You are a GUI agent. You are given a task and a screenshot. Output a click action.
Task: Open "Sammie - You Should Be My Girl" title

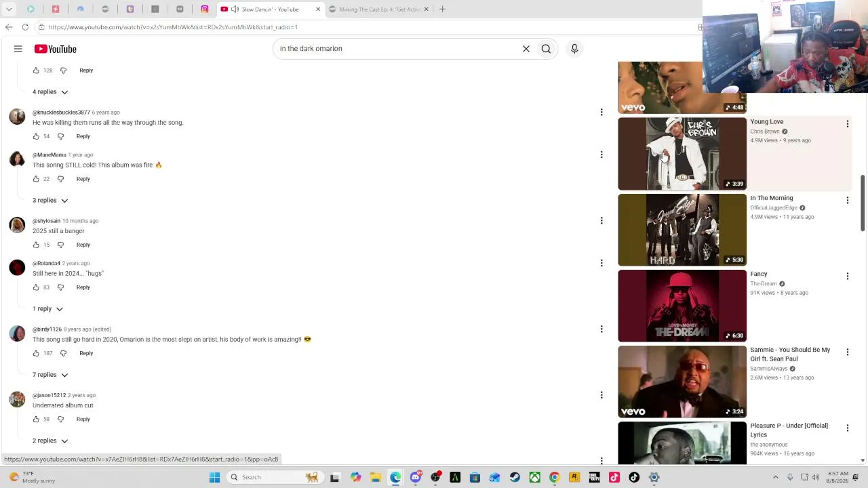coord(790,354)
